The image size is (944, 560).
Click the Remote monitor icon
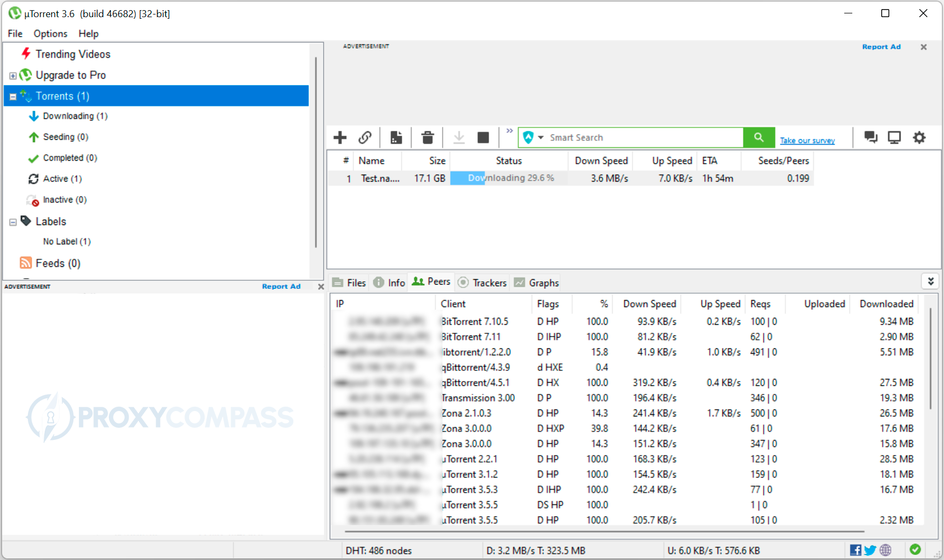(x=894, y=138)
